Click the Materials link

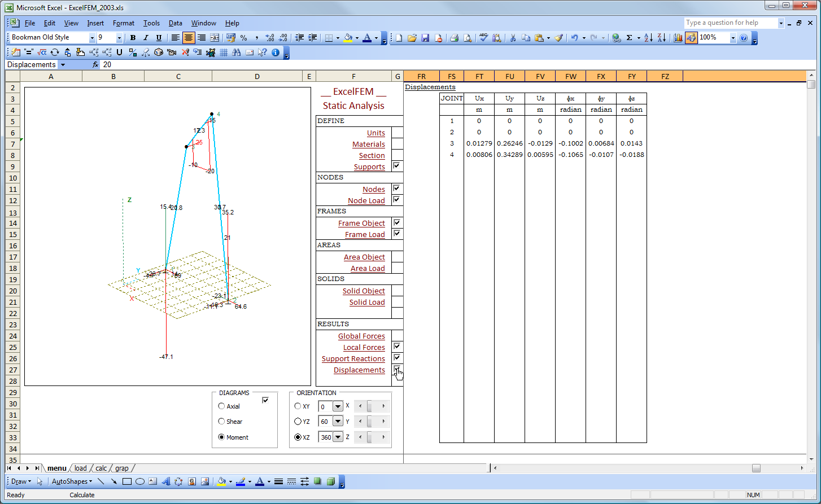point(369,144)
